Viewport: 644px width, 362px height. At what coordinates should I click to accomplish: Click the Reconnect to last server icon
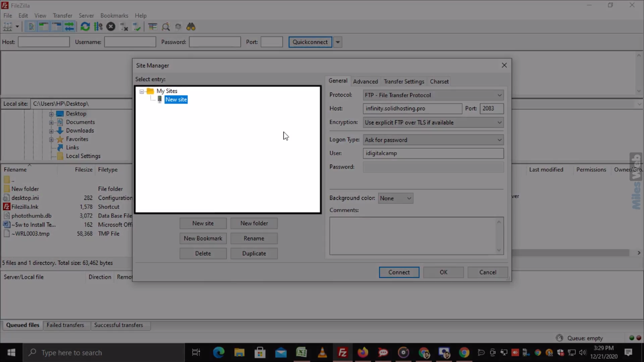(137, 27)
